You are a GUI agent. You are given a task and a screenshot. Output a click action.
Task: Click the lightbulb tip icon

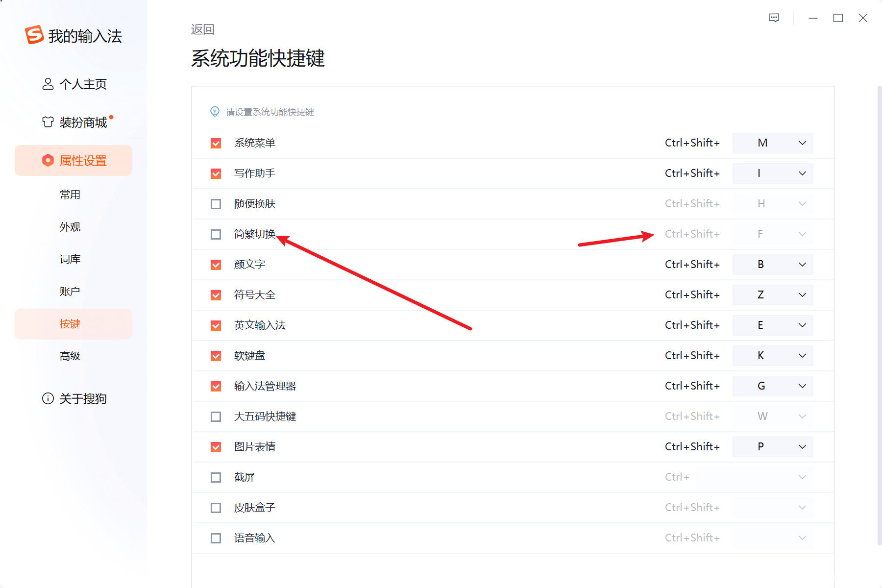[x=214, y=111]
